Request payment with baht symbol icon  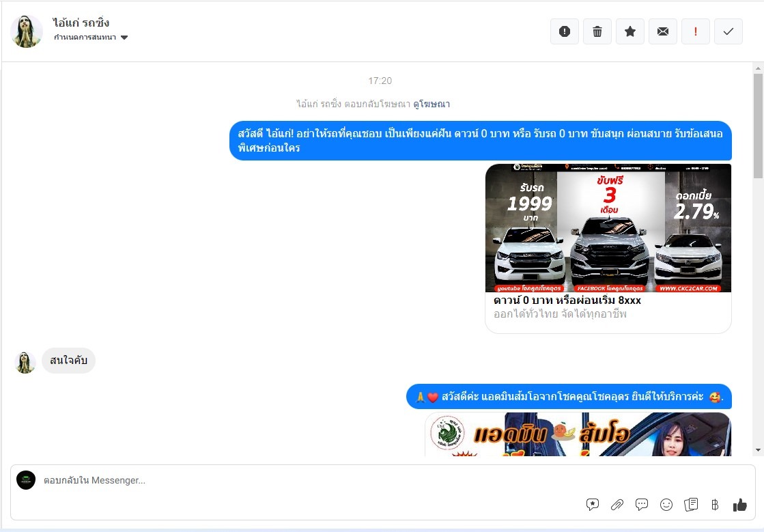click(x=715, y=505)
